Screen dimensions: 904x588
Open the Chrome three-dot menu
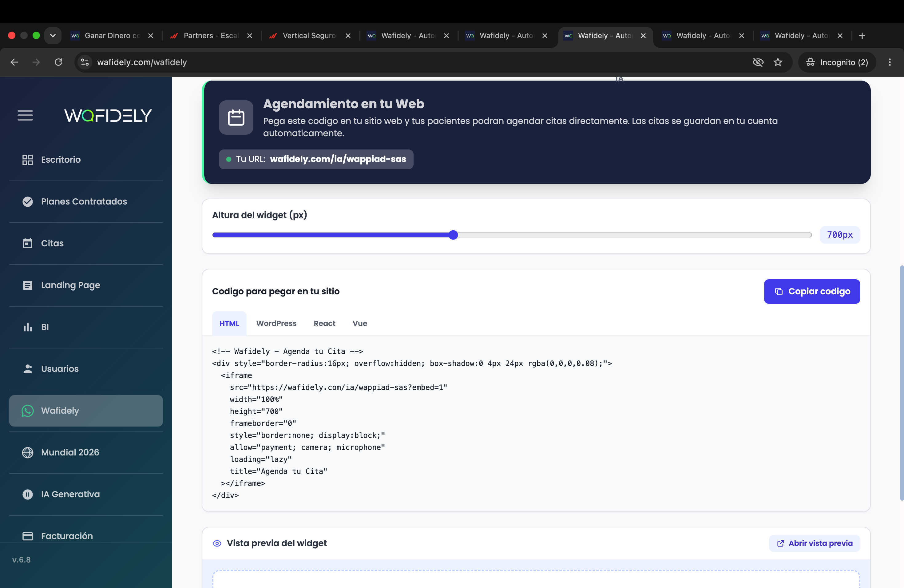tap(890, 62)
